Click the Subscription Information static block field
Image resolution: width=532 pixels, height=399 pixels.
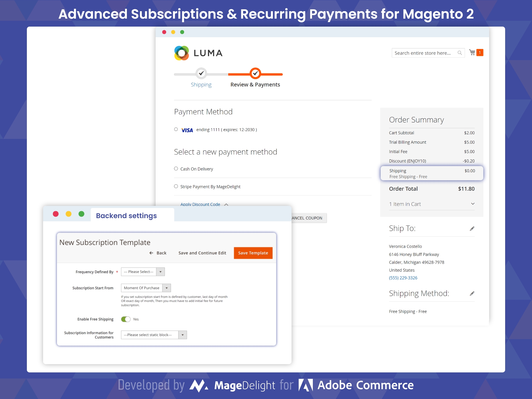click(153, 334)
